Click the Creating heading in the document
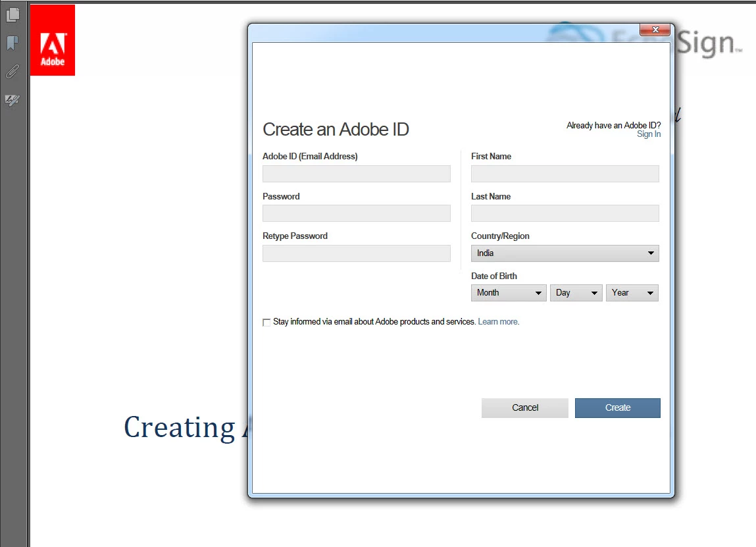Screen dimensions: 756x547 (180, 427)
